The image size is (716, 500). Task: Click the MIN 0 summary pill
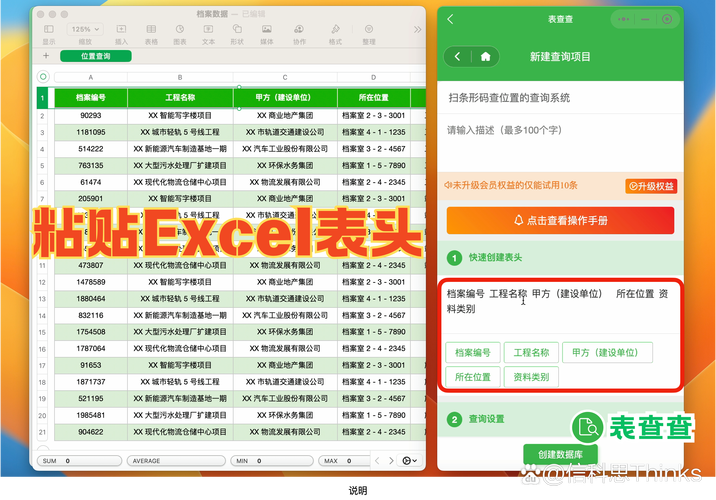272,461
